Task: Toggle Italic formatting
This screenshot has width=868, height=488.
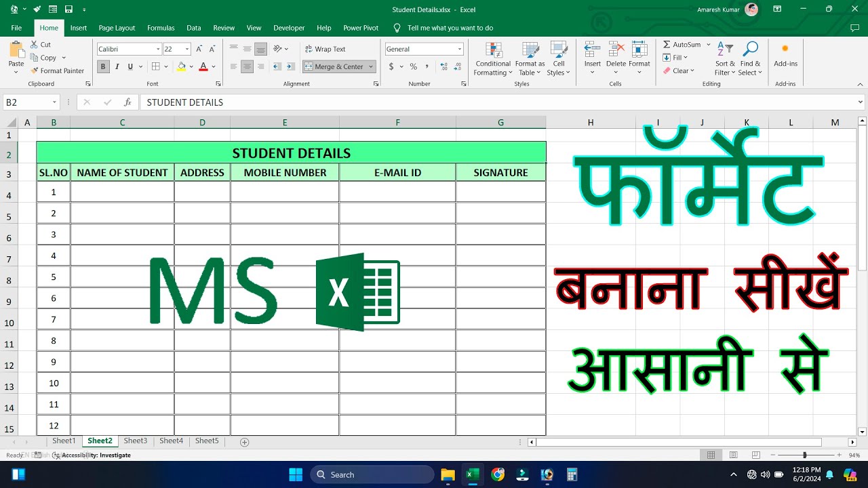Action: coord(117,66)
